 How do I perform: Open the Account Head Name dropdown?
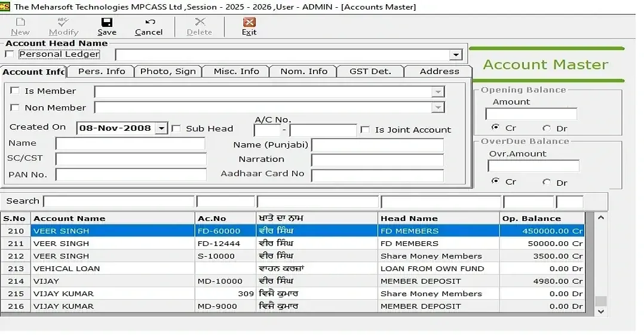click(x=455, y=54)
